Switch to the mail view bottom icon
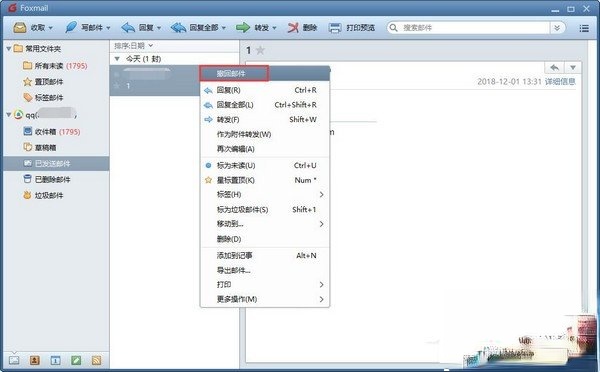The height and width of the screenshot is (372, 600). pyautogui.click(x=14, y=360)
